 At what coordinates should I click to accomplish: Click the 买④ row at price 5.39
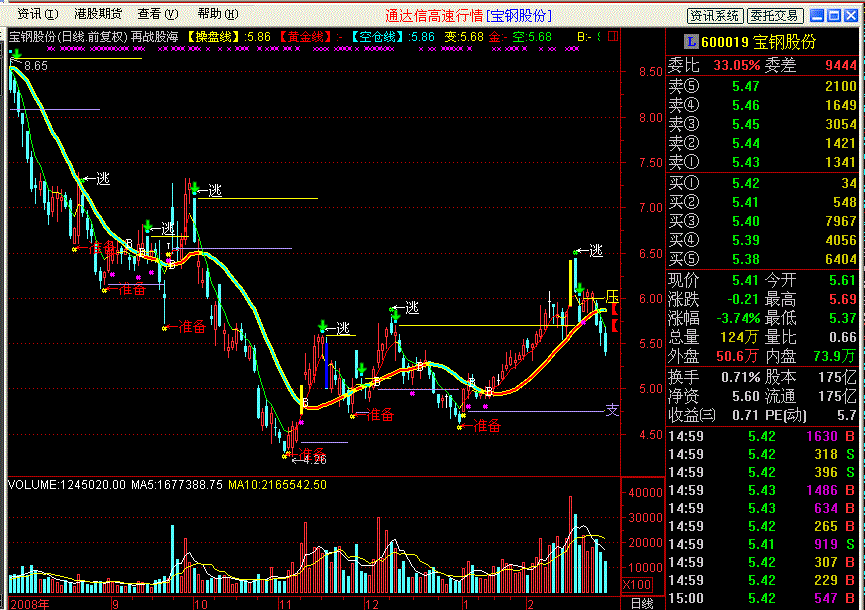(762, 240)
